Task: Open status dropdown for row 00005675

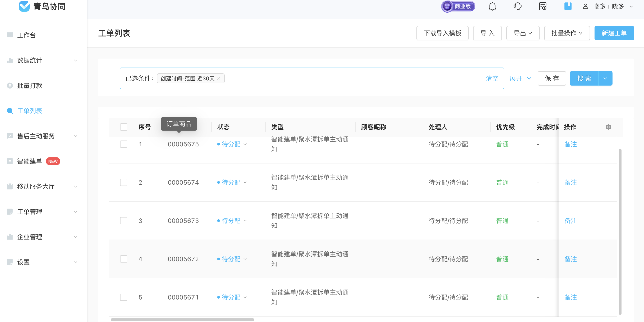Action: coord(245,144)
